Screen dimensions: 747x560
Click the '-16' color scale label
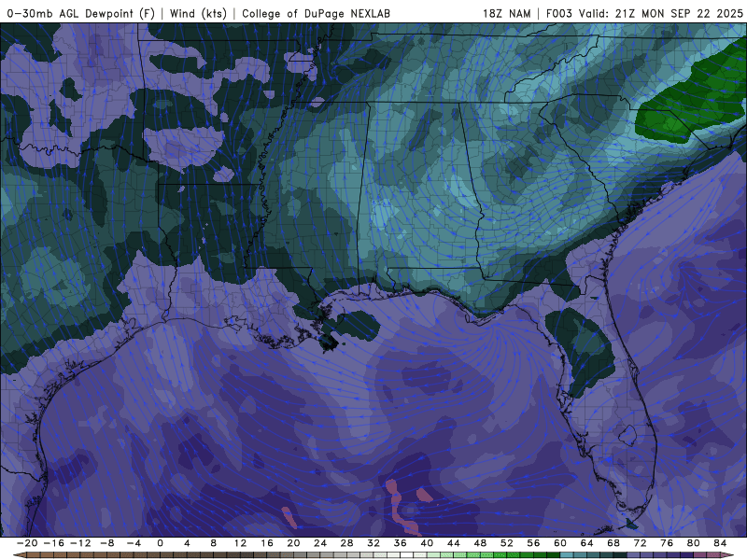(54, 543)
